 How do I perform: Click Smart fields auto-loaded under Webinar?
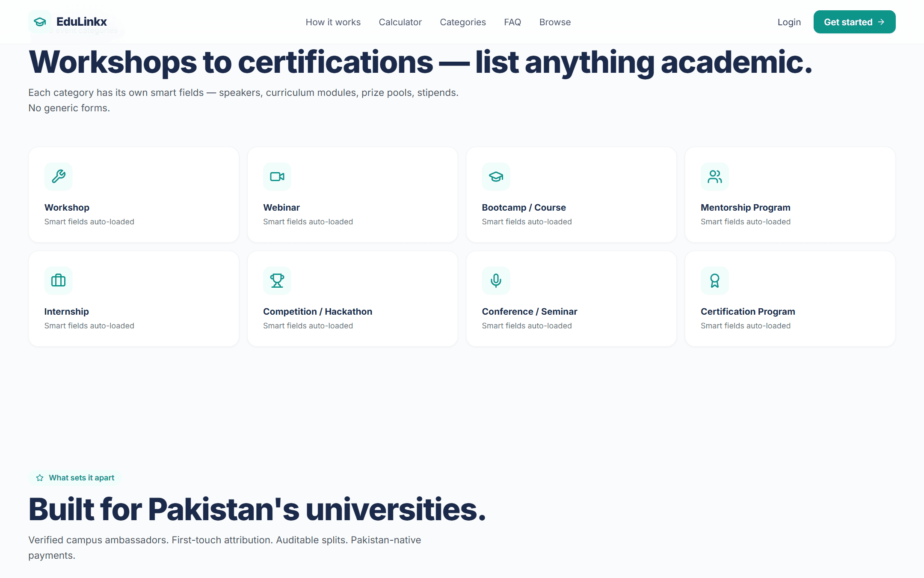(308, 222)
